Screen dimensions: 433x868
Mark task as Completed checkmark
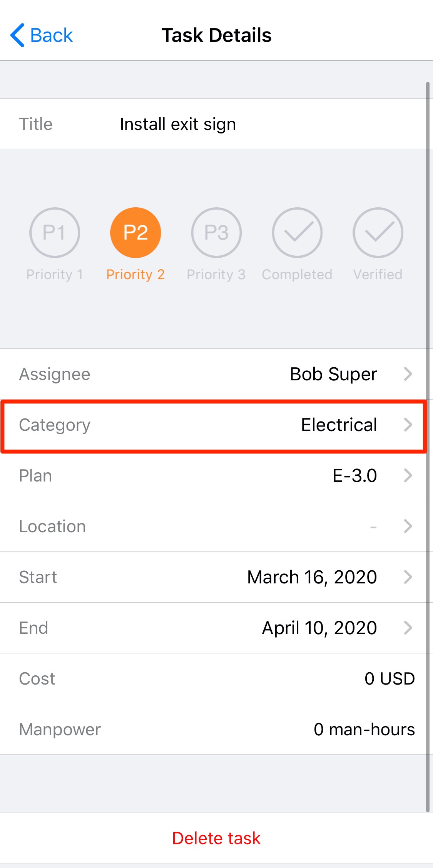tap(297, 233)
